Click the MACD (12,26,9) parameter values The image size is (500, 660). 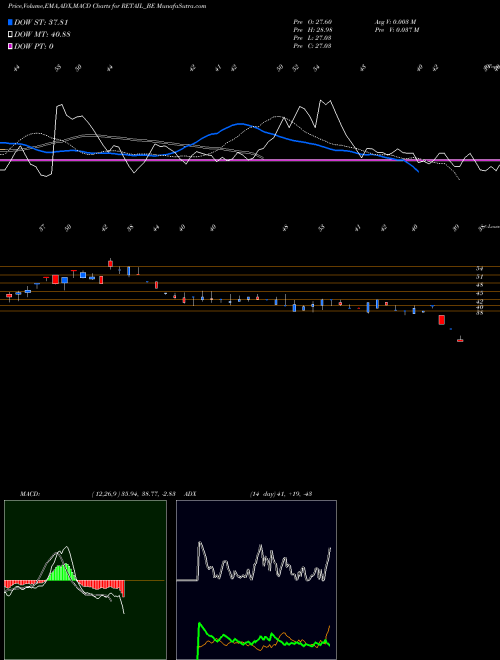click(133, 494)
